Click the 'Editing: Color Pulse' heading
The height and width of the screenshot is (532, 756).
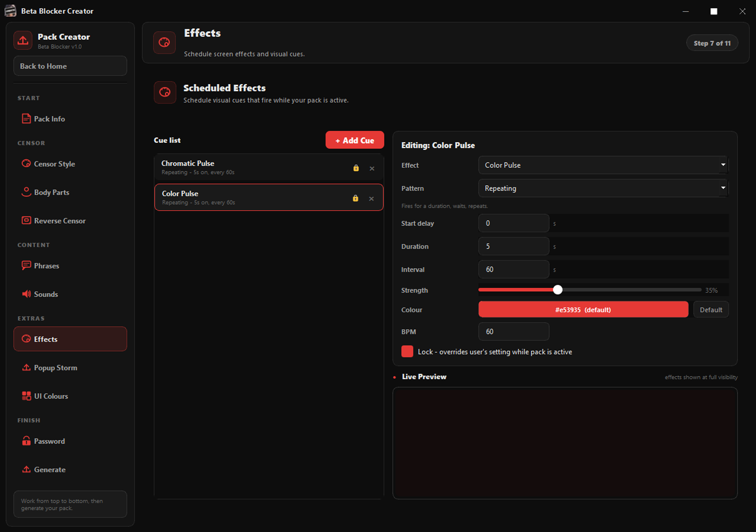click(438, 145)
